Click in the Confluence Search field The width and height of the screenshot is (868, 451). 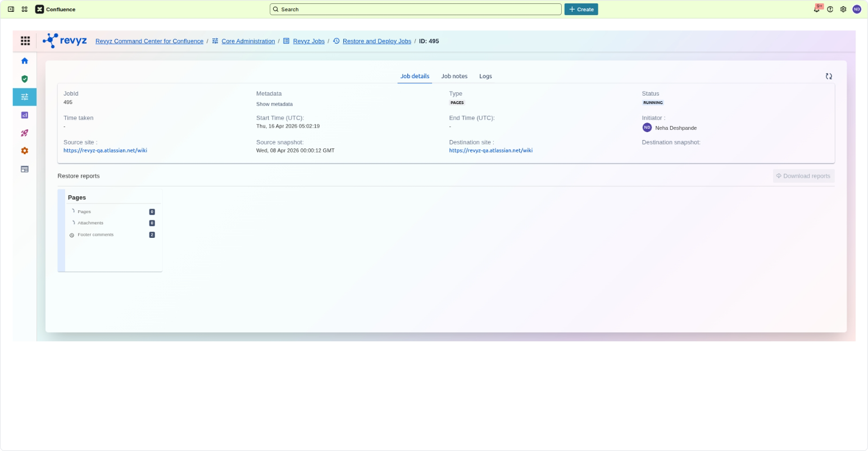(x=416, y=9)
